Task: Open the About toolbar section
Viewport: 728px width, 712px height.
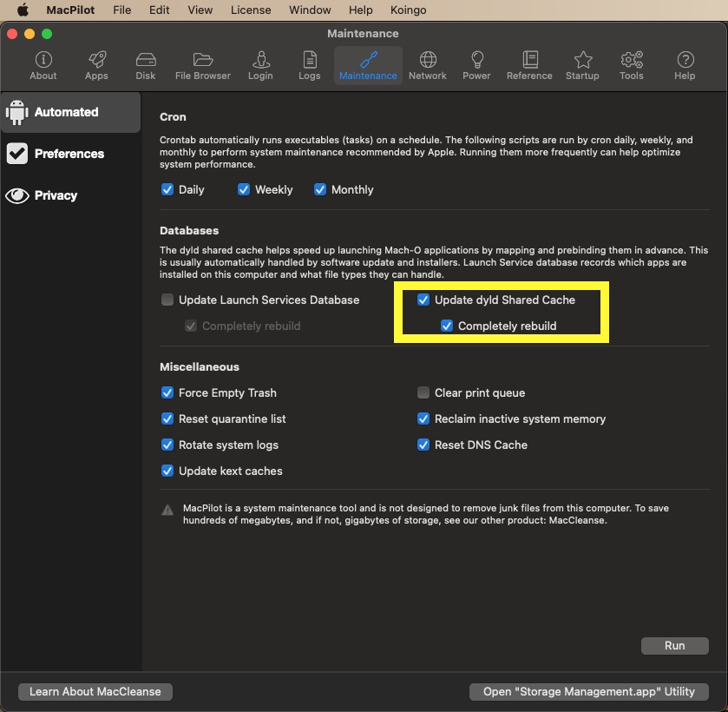Action: [x=43, y=65]
